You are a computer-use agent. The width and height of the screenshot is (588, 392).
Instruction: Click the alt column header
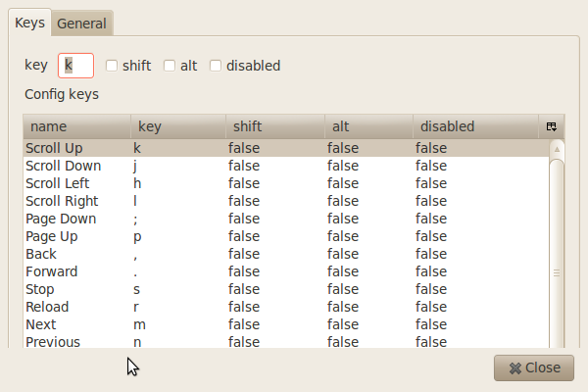pos(368,126)
